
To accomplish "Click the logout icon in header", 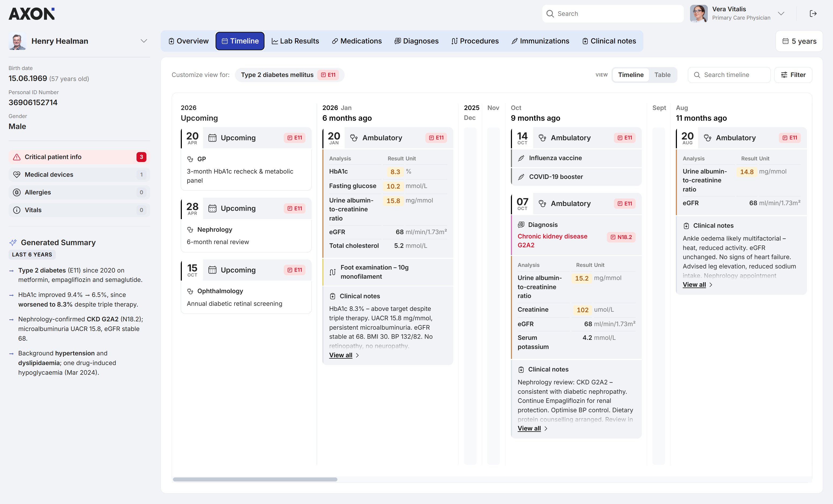I will point(813,13).
